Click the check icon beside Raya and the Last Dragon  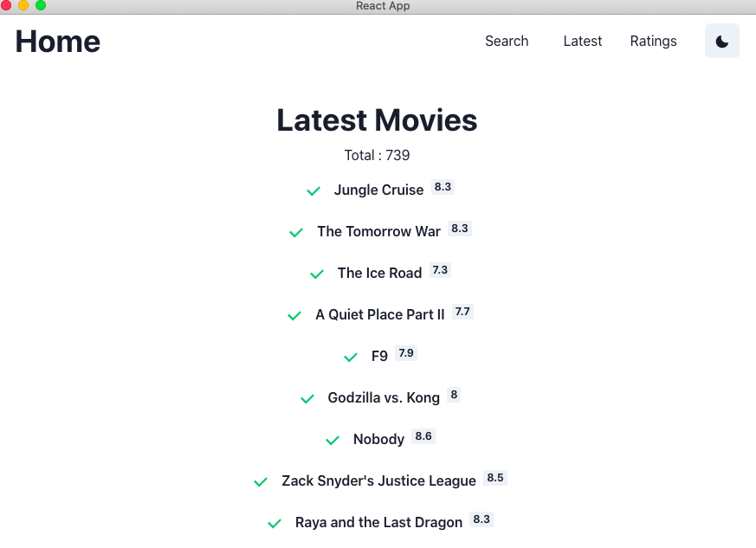tap(275, 523)
